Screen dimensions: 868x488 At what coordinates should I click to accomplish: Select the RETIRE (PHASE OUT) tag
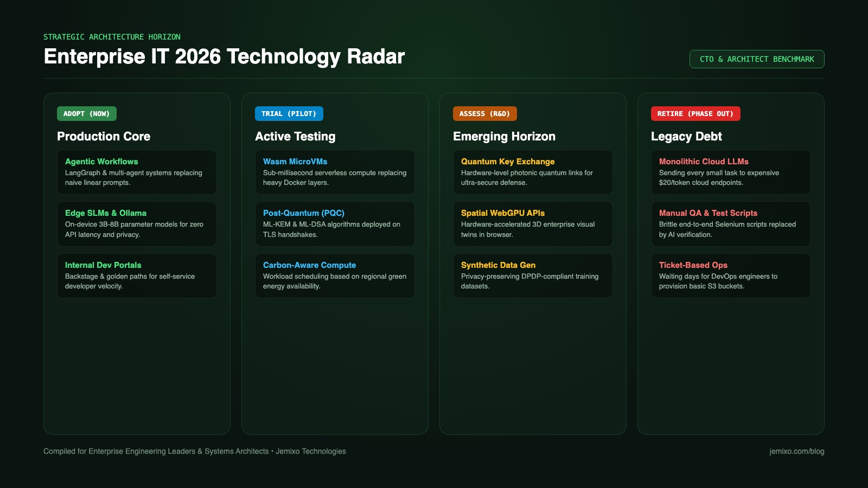click(695, 113)
